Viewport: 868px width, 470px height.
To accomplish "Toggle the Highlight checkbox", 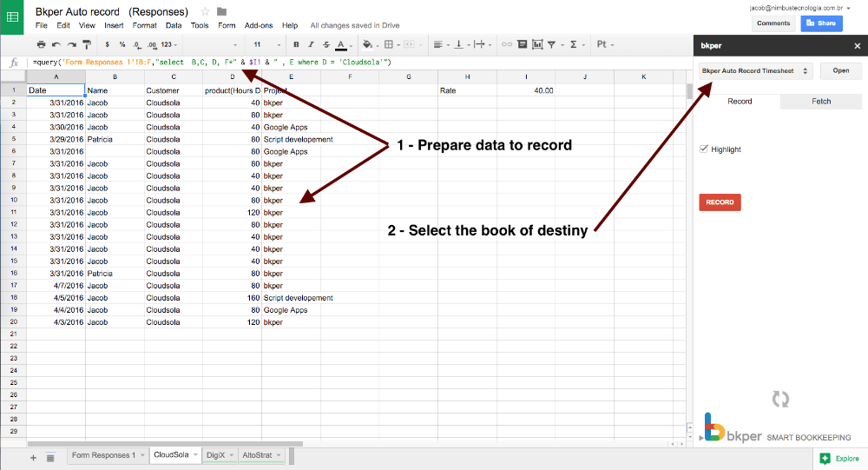I will 704,149.
